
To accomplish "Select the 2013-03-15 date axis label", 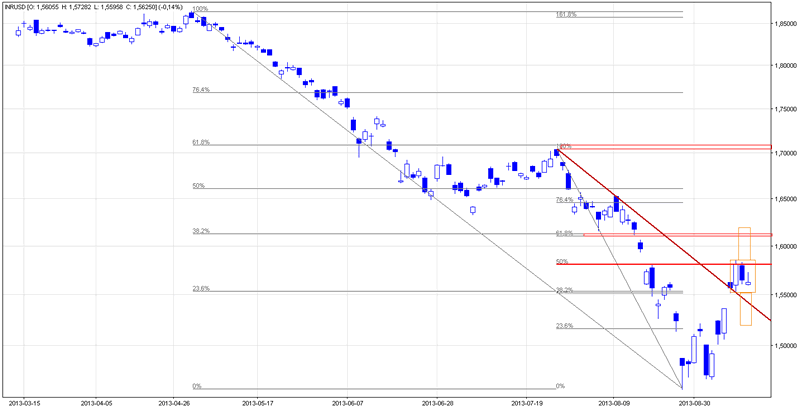I will click(x=24, y=403).
